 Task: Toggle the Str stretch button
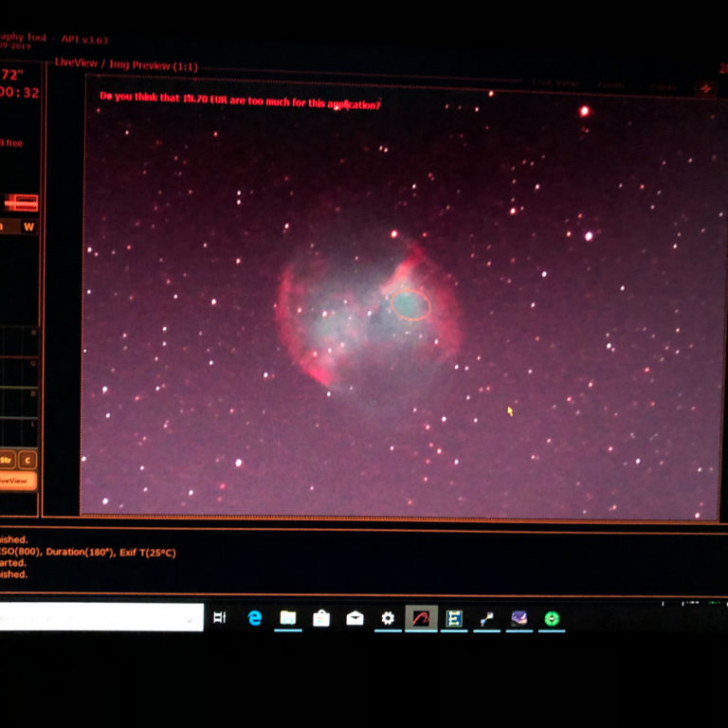(x=7, y=461)
